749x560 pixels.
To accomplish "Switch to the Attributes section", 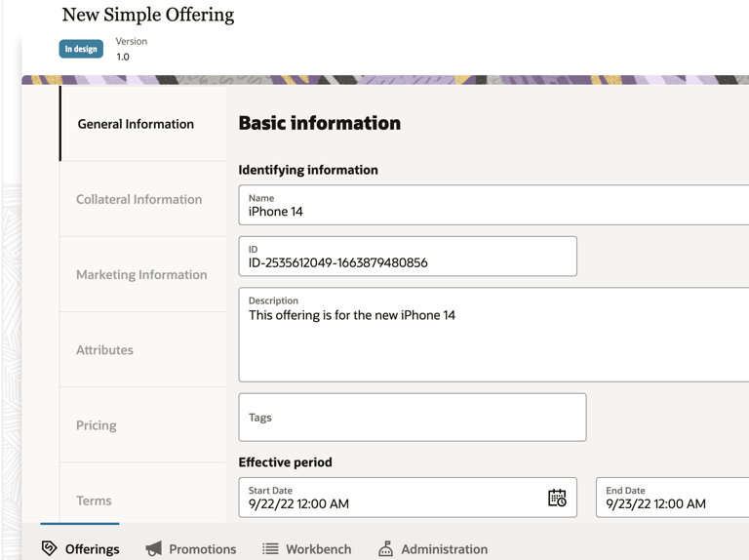I will pyautogui.click(x=104, y=350).
